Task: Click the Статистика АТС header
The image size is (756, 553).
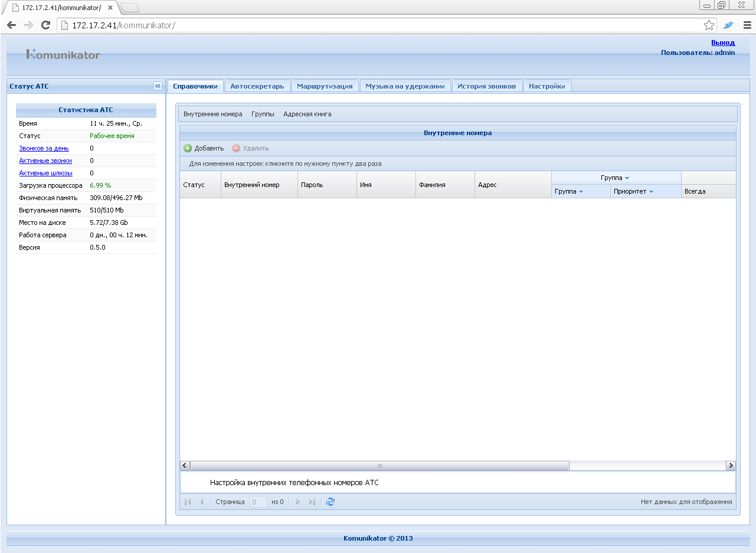Action: (86, 110)
